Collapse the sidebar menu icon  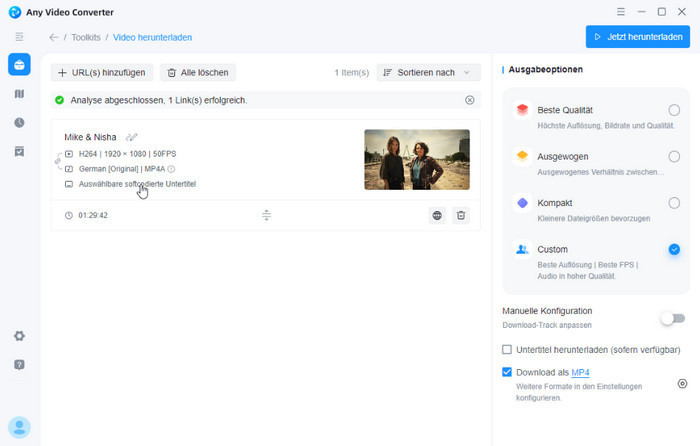(x=19, y=37)
